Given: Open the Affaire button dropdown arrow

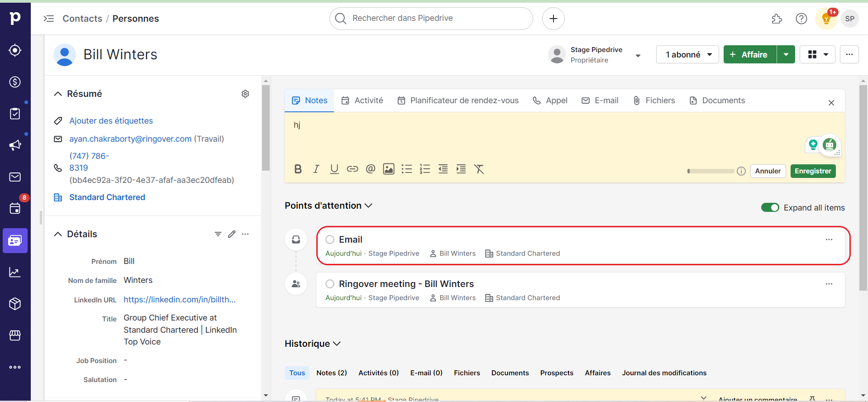Looking at the screenshot, I should tap(786, 55).
